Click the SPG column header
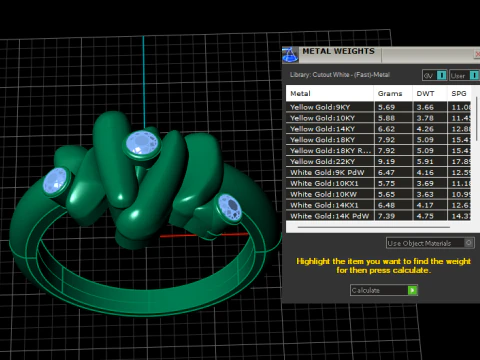 (x=459, y=94)
